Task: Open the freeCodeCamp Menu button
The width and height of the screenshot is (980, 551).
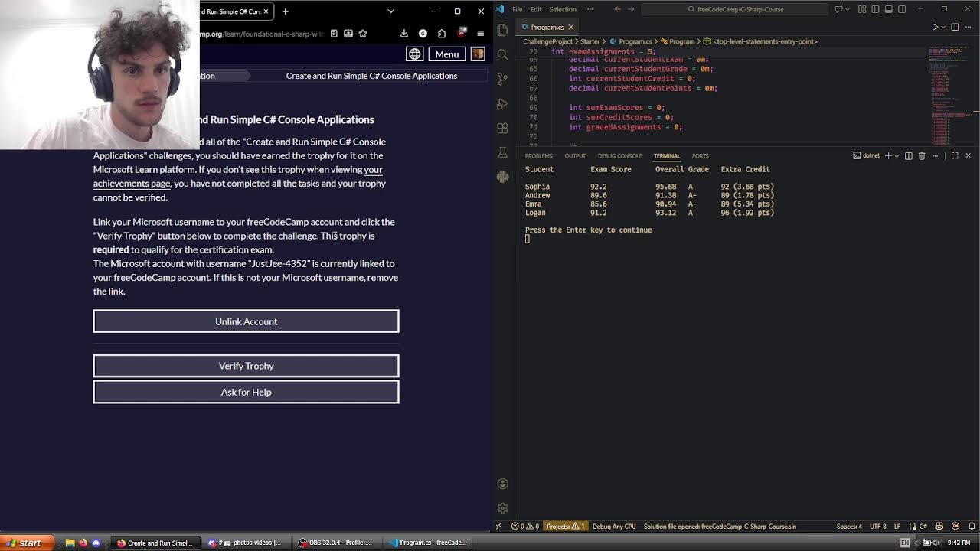Action: pos(446,54)
